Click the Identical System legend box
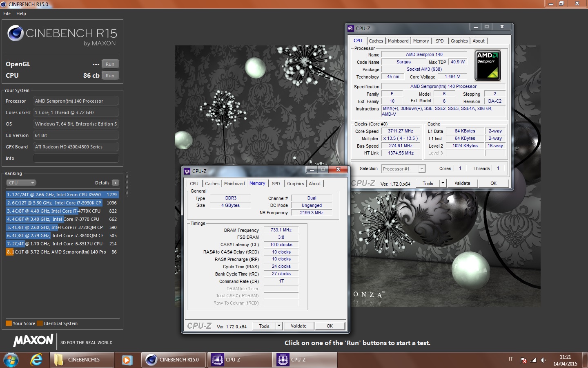588x368 pixels. (40, 323)
